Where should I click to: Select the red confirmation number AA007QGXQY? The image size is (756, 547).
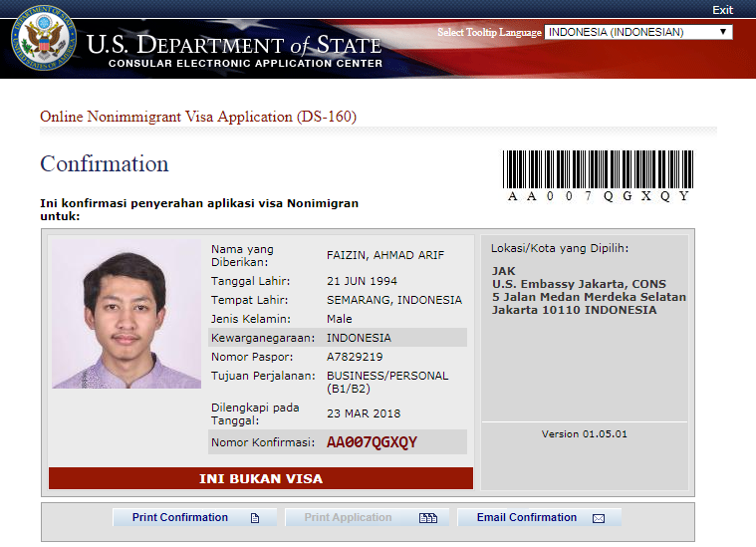coord(372,442)
